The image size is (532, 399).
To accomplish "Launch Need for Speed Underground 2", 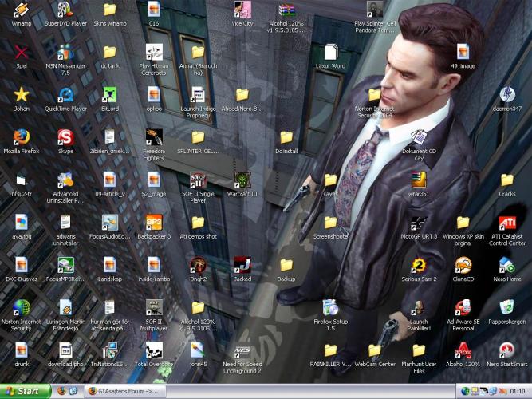I will click(x=242, y=350).
